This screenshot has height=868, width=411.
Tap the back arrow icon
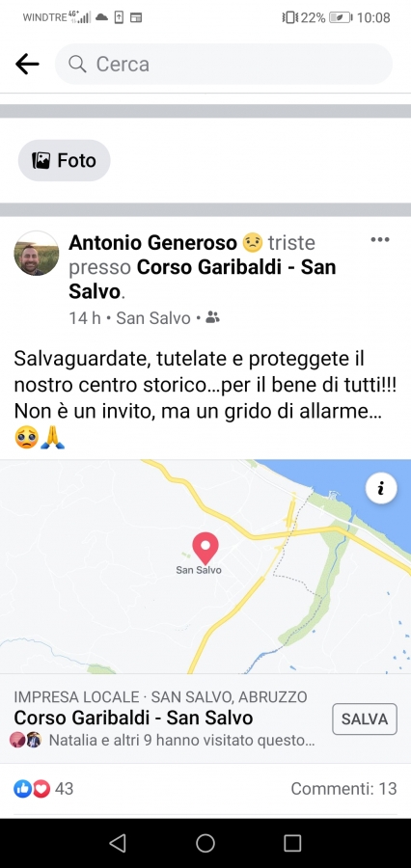click(27, 65)
